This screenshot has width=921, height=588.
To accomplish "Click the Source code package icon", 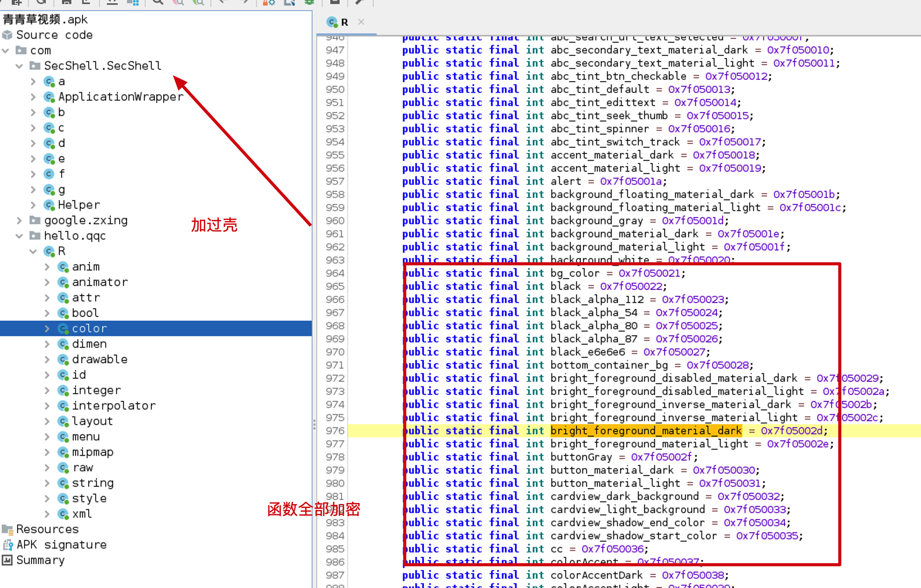I will tap(7, 35).
